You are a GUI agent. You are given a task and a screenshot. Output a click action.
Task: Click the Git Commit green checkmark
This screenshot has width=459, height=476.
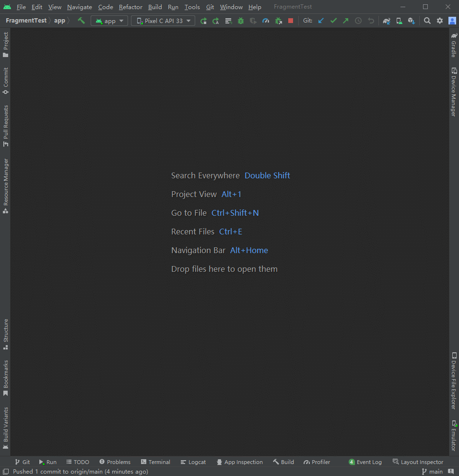pyautogui.click(x=333, y=21)
